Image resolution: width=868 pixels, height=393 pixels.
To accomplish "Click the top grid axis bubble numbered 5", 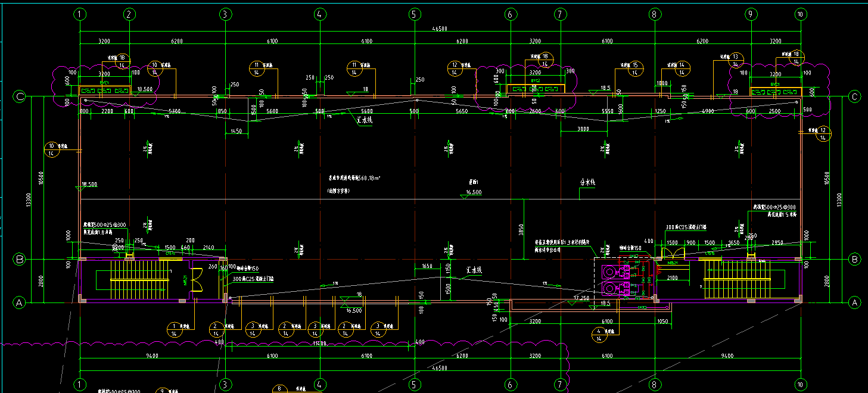I will click(414, 14).
